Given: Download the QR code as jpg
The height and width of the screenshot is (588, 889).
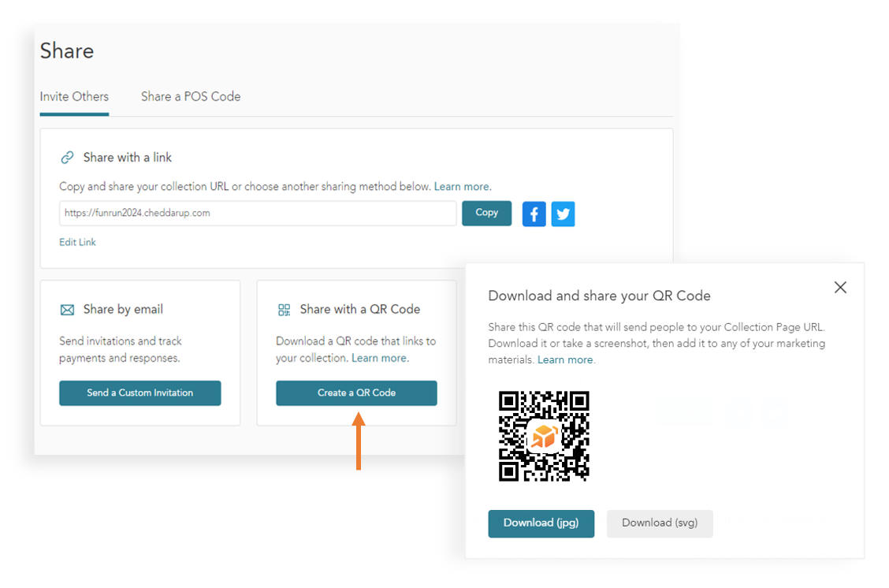Looking at the screenshot, I should click(541, 523).
